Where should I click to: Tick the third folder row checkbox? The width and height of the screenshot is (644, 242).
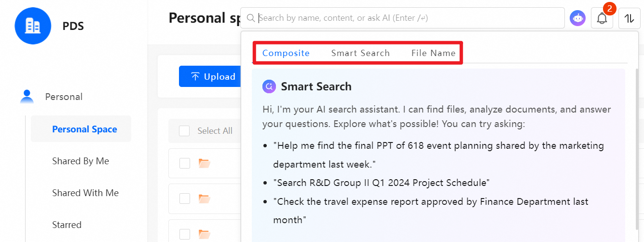coord(184,234)
